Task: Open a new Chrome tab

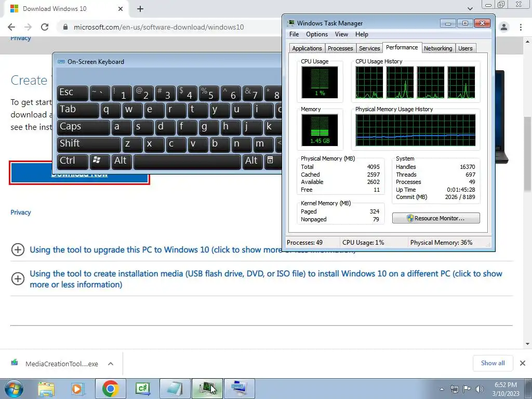Action: tap(140, 9)
